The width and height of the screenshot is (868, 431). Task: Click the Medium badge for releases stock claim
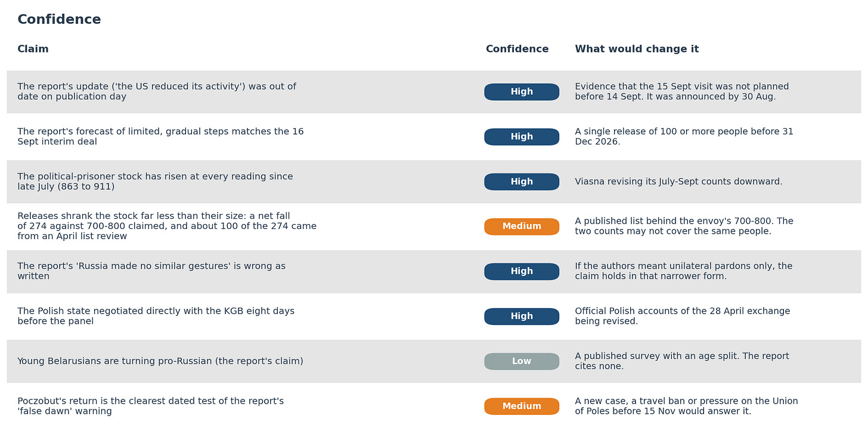[522, 227]
